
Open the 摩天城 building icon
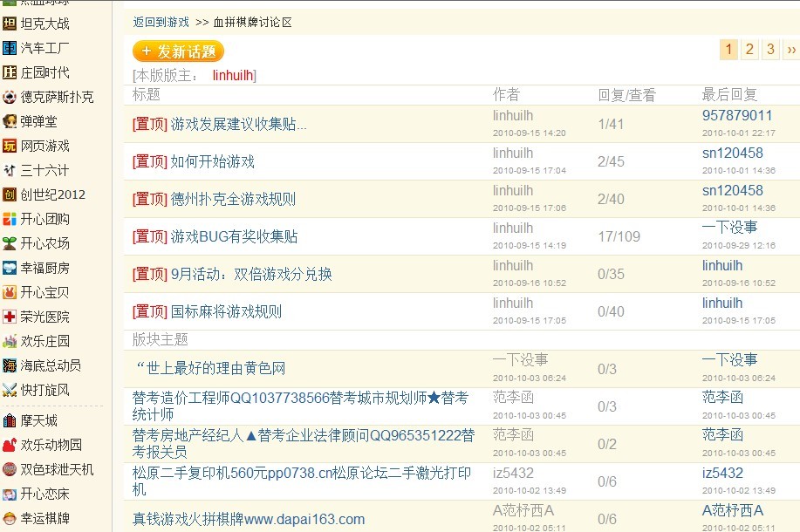[x=10, y=421]
